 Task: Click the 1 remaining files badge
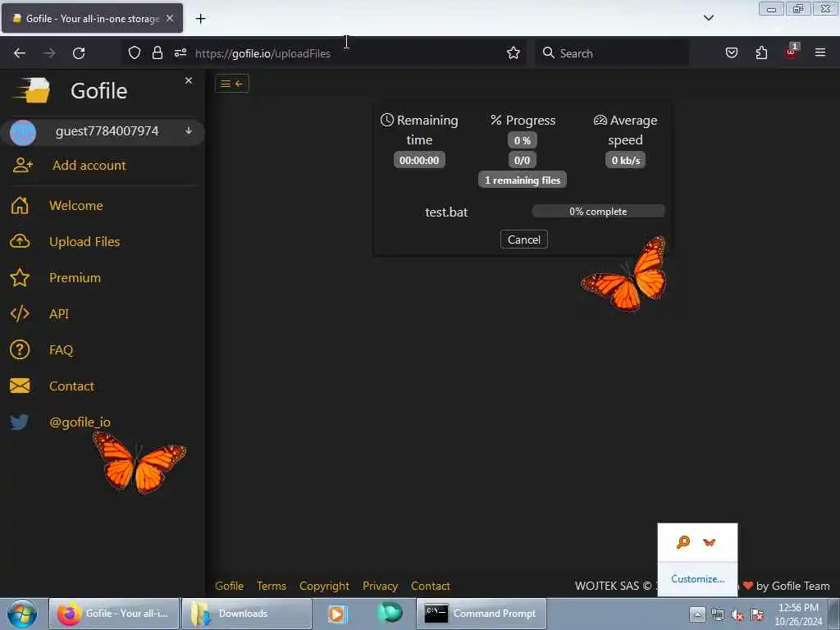(x=523, y=180)
